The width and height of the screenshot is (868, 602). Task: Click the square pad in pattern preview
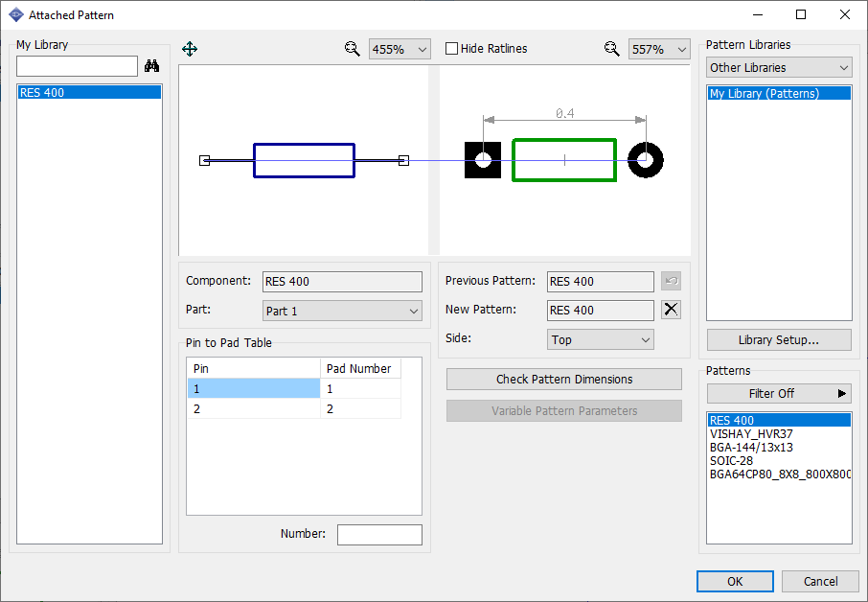point(483,160)
